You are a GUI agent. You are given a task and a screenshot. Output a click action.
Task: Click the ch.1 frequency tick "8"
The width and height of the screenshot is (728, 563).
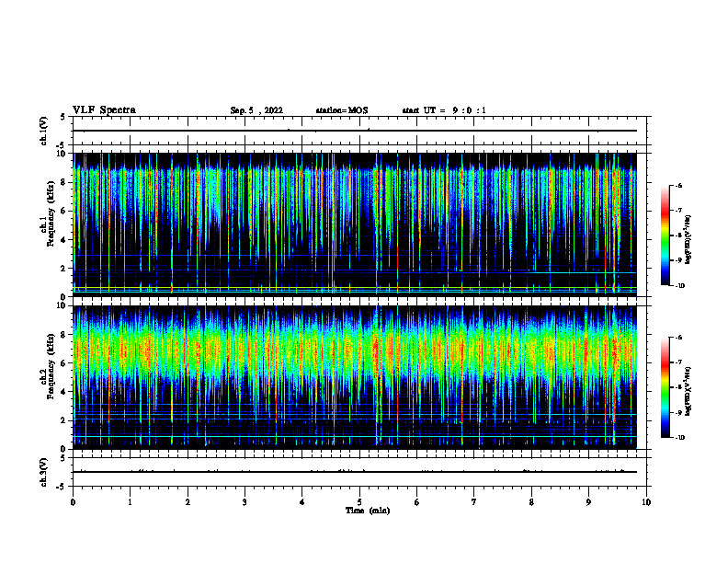click(x=63, y=182)
